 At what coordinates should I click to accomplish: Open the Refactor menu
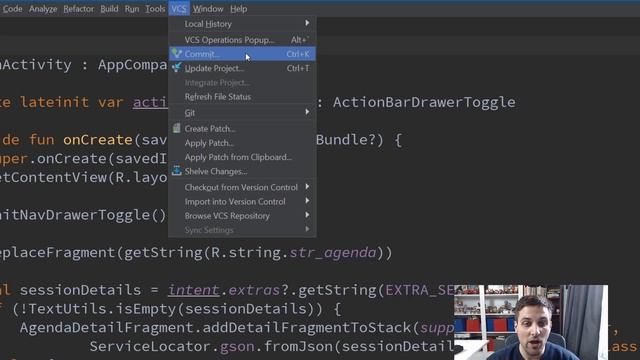coord(78,9)
